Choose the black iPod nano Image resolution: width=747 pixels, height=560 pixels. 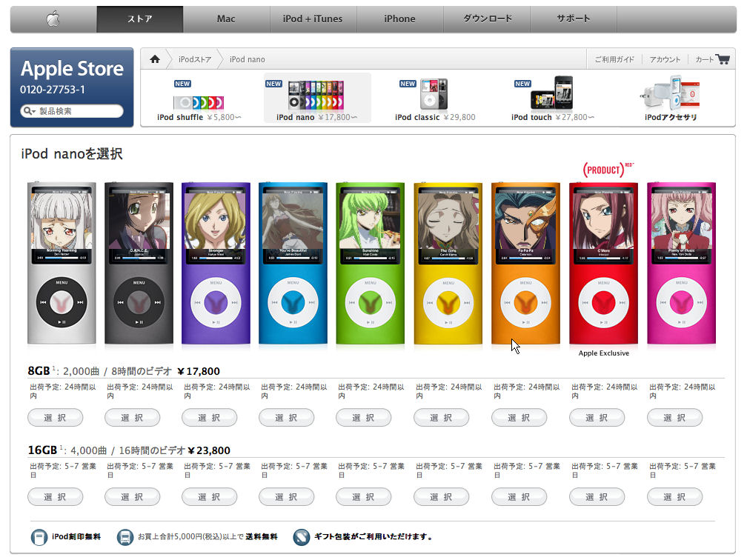click(139, 263)
